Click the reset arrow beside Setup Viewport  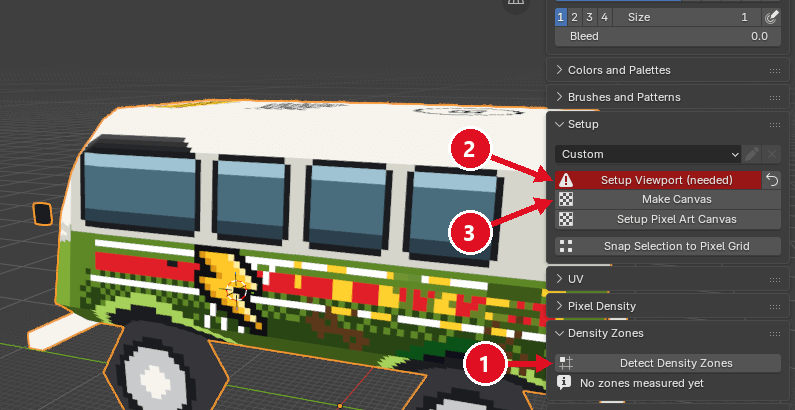click(x=772, y=180)
